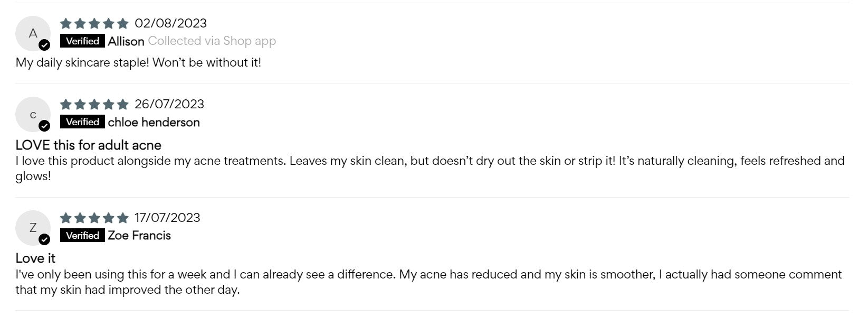Click the reviewer name Allison
The width and height of the screenshot is (868, 316).
click(126, 41)
